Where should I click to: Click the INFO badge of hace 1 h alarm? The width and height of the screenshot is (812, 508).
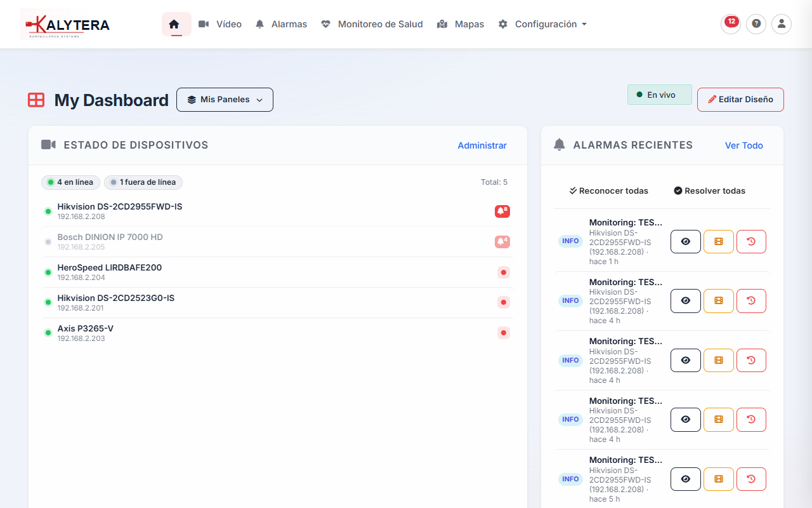coord(570,241)
